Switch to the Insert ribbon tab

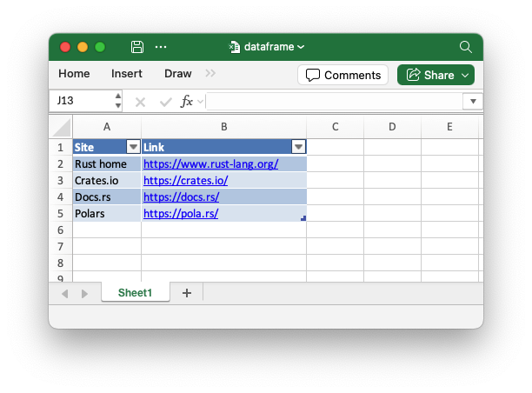click(127, 74)
